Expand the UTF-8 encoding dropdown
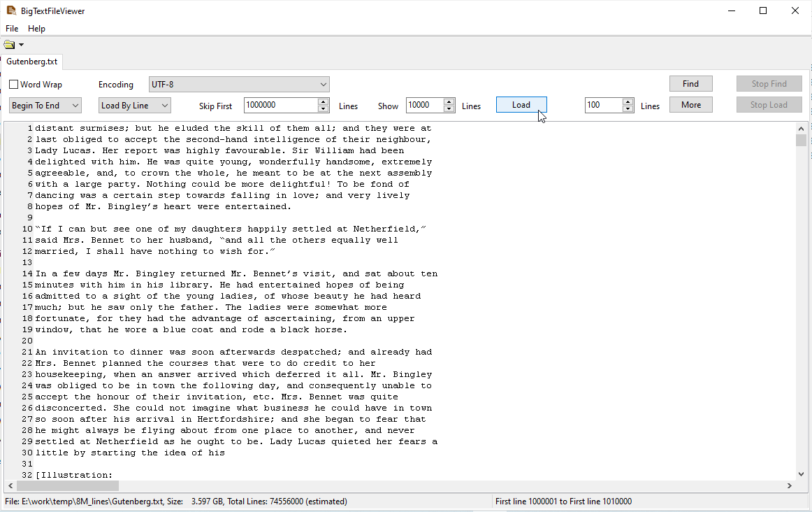812x512 pixels. [x=323, y=85]
